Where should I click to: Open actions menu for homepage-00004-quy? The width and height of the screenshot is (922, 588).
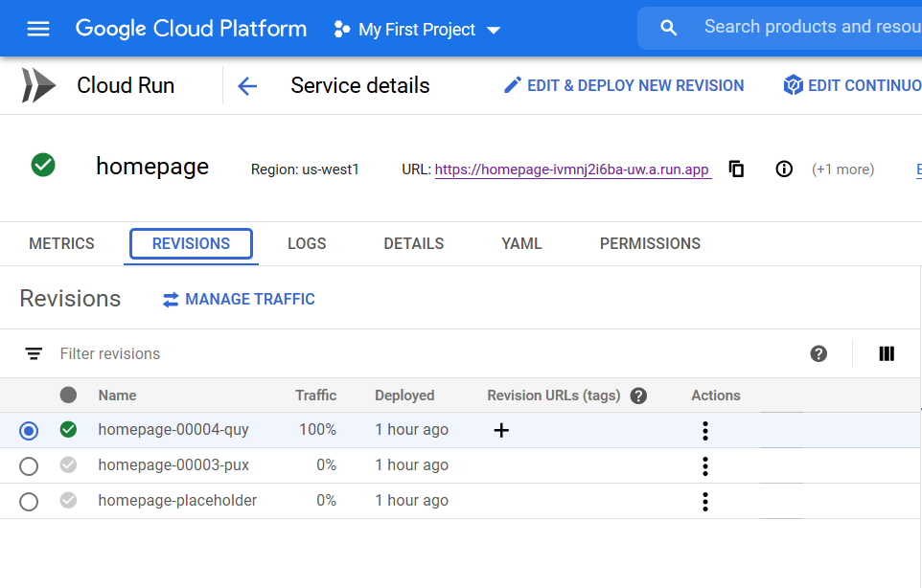705,431
